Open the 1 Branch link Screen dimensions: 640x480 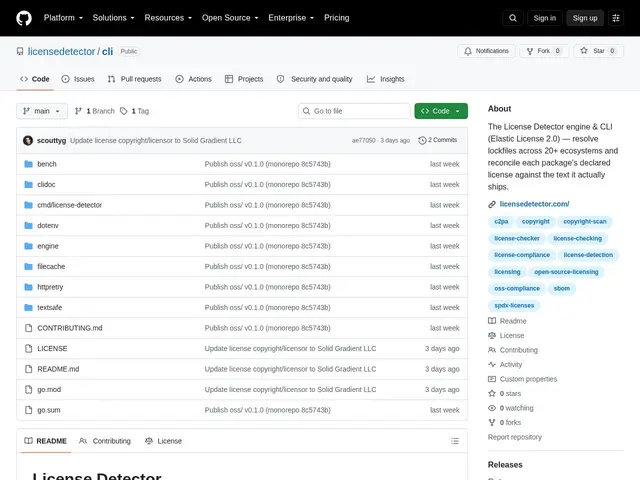(95, 111)
